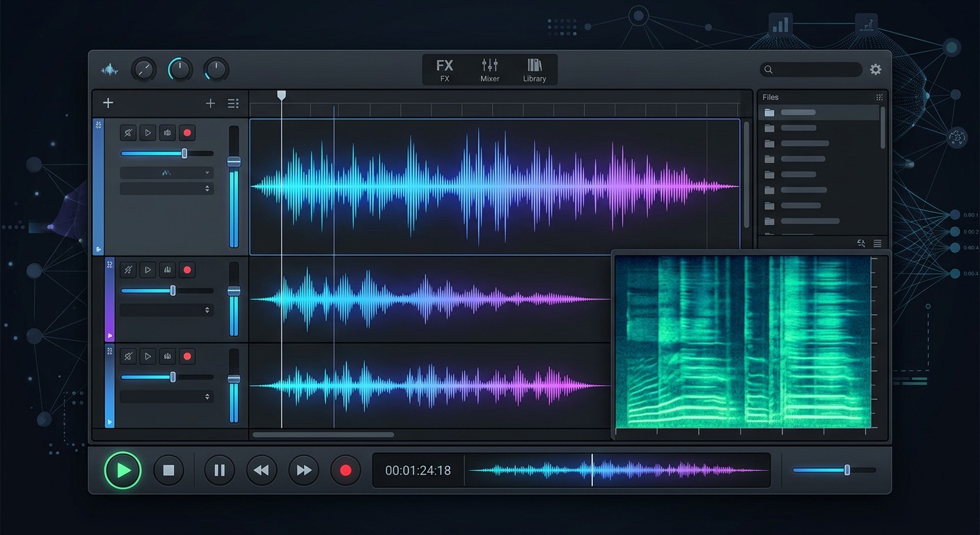This screenshot has width=980, height=535.
Task: Click the waveform logo icon in the top bar
Action: point(109,70)
